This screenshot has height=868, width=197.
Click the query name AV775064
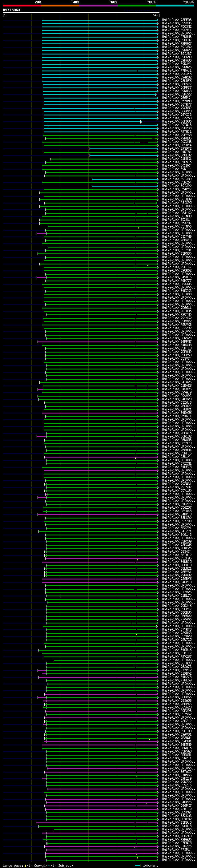click(x=11, y=10)
